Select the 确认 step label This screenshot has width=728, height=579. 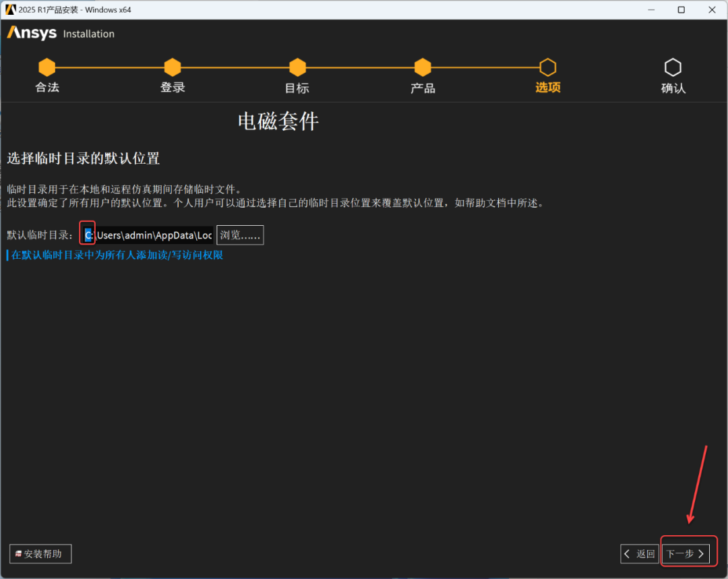coord(673,88)
